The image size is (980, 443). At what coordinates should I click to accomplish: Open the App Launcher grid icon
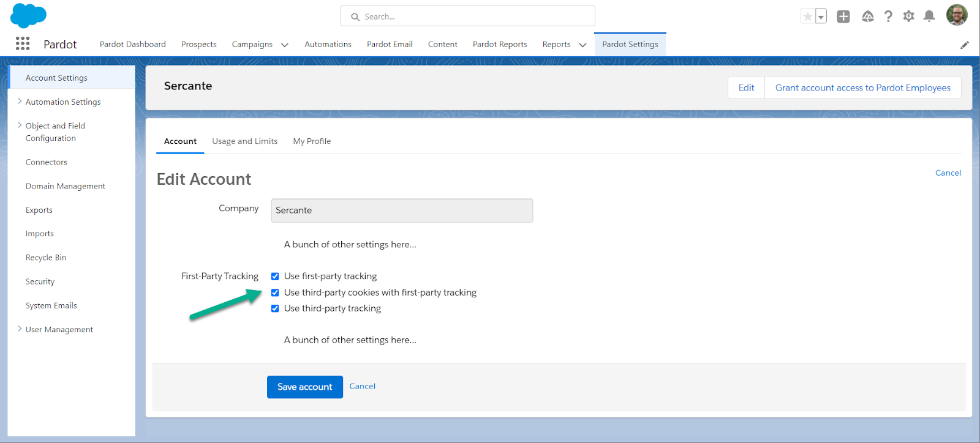[x=23, y=43]
